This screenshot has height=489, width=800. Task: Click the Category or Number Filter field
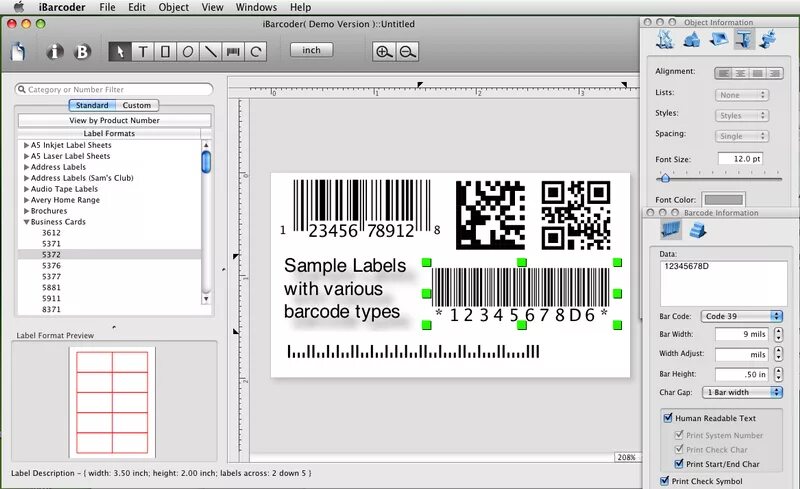point(114,89)
